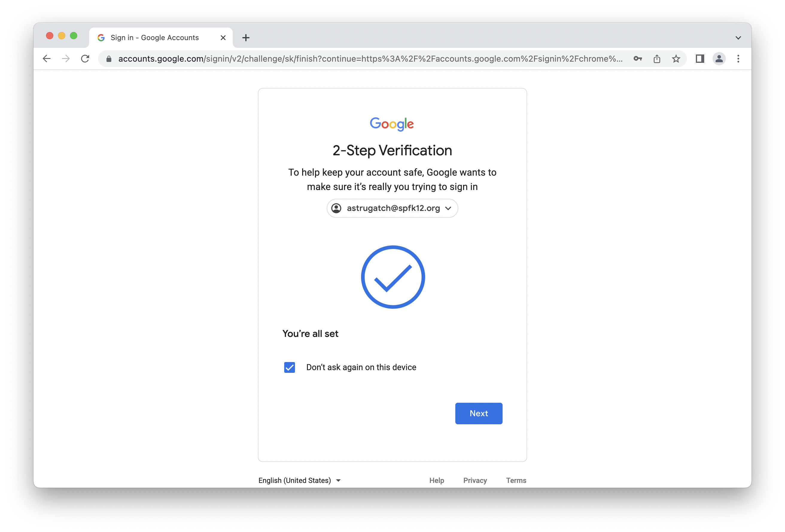
Task: Expand the astrugatch@spfk12.org account switcher
Action: pyautogui.click(x=392, y=208)
